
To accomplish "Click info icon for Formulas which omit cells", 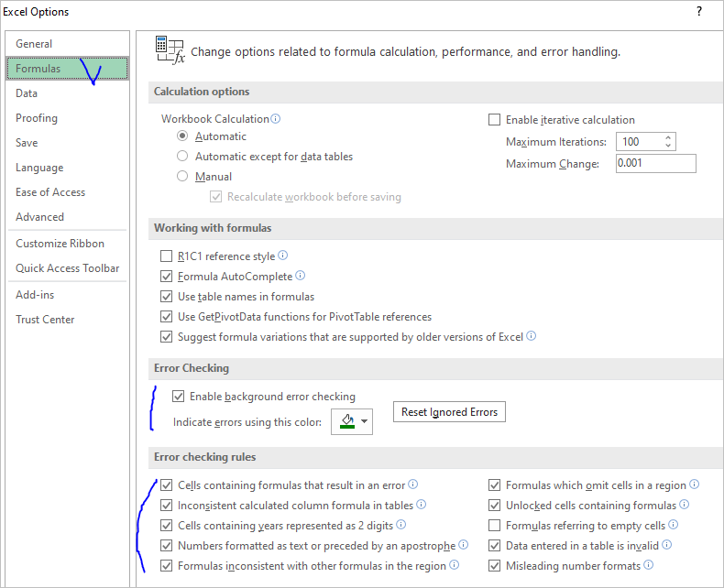I will 694,485.
